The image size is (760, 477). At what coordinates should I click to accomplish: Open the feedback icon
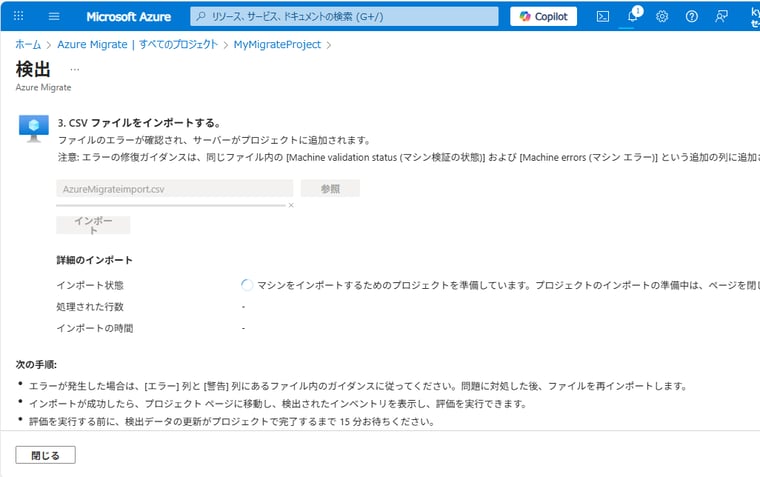tap(721, 16)
